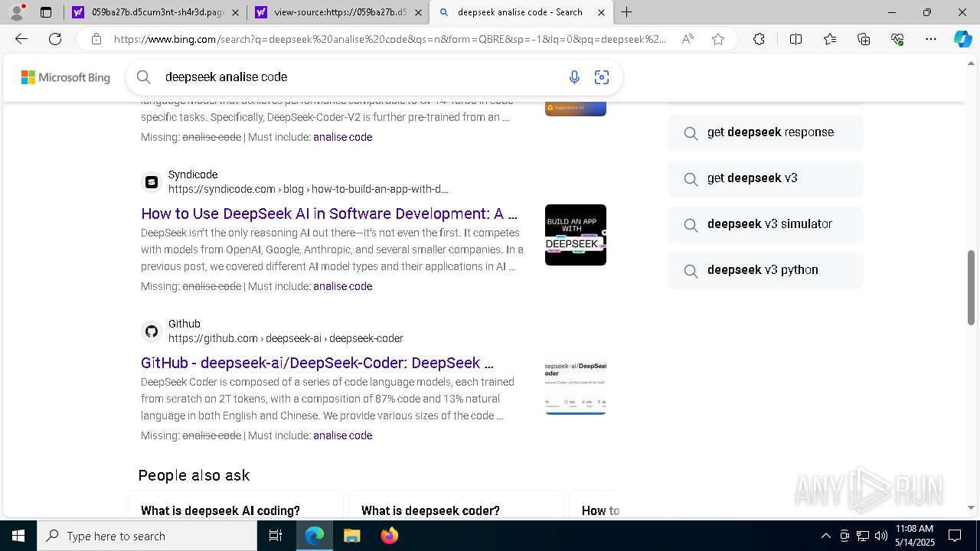Close the view-source tab
This screenshot has width=980, height=551.
[x=418, y=12]
